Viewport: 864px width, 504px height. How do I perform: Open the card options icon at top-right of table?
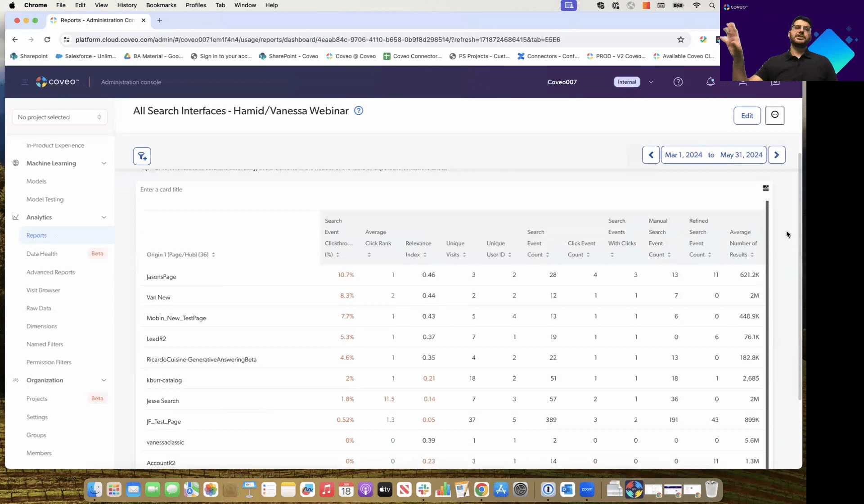tap(765, 188)
